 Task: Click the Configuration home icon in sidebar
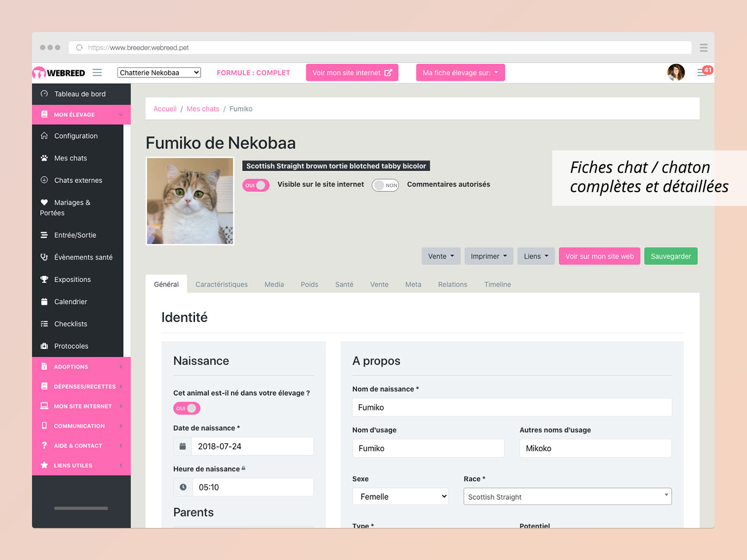pyautogui.click(x=44, y=136)
